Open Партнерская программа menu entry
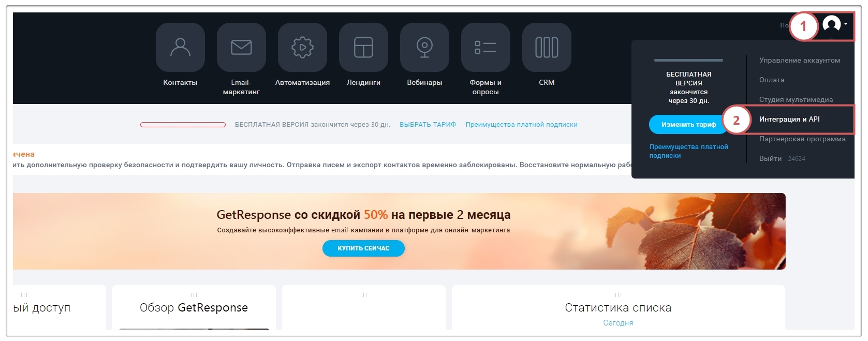Image resolution: width=868 pixels, height=341 pixels. [x=802, y=139]
